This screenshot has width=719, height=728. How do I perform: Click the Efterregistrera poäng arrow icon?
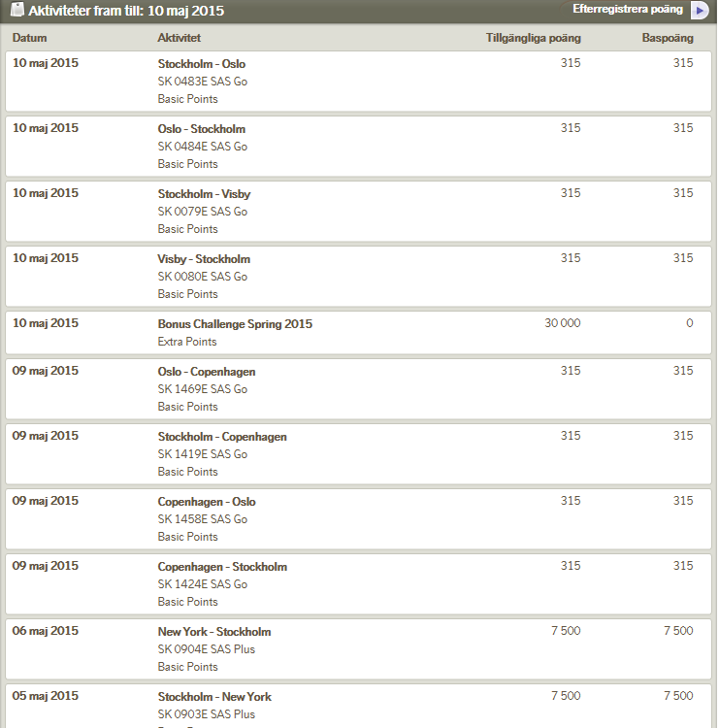tap(700, 11)
